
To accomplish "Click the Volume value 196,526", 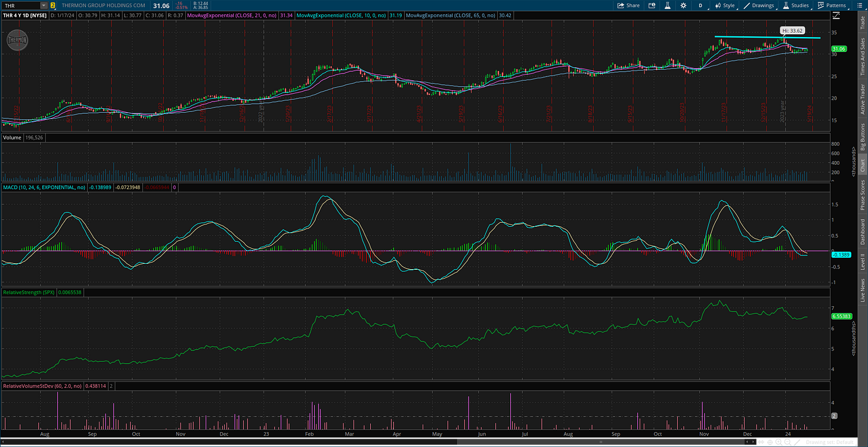I will pos(35,138).
